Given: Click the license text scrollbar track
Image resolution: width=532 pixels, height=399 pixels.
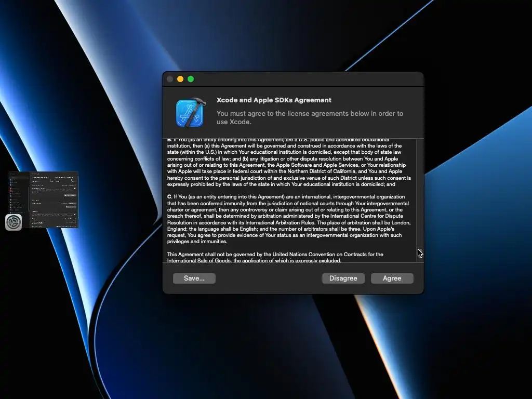Looking at the screenshot, I should (420, 200).
